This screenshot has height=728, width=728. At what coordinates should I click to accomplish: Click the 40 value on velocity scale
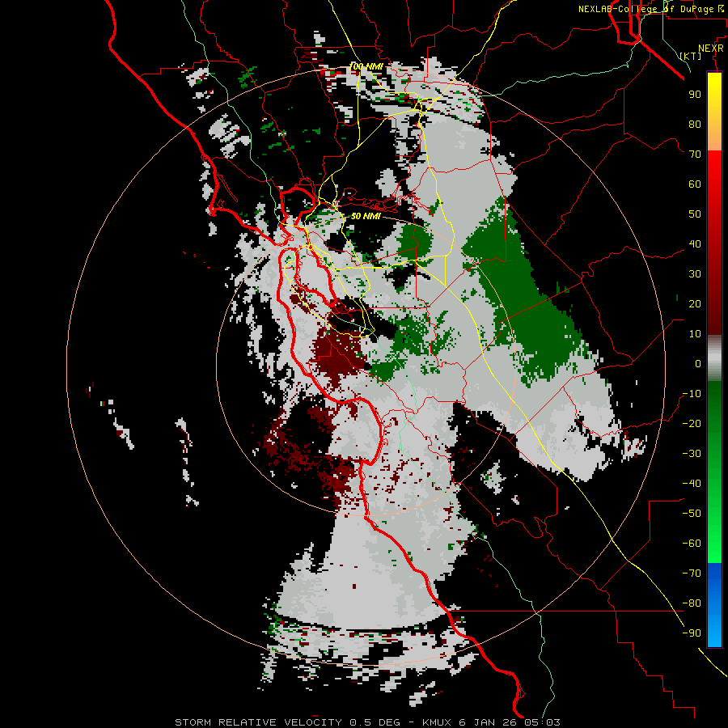[x=695, y=243]
